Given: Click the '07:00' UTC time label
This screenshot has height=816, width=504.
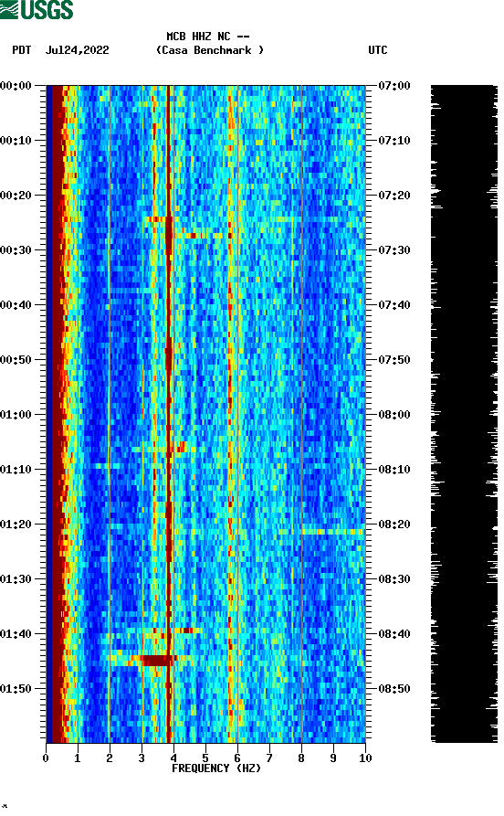Looking at the screenshot, I should (394, 85).
